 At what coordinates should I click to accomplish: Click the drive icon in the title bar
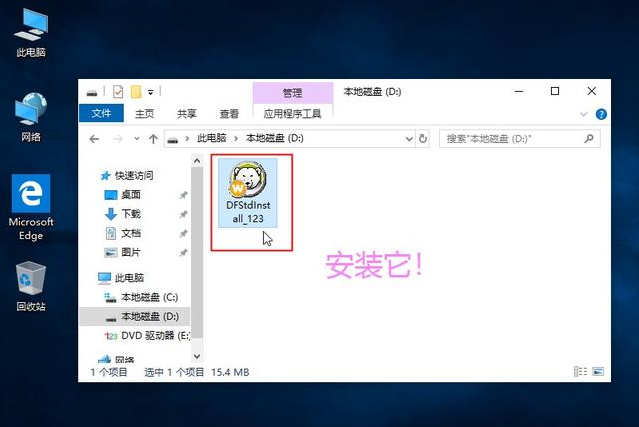pyautogui.click(x=92, y=93)
